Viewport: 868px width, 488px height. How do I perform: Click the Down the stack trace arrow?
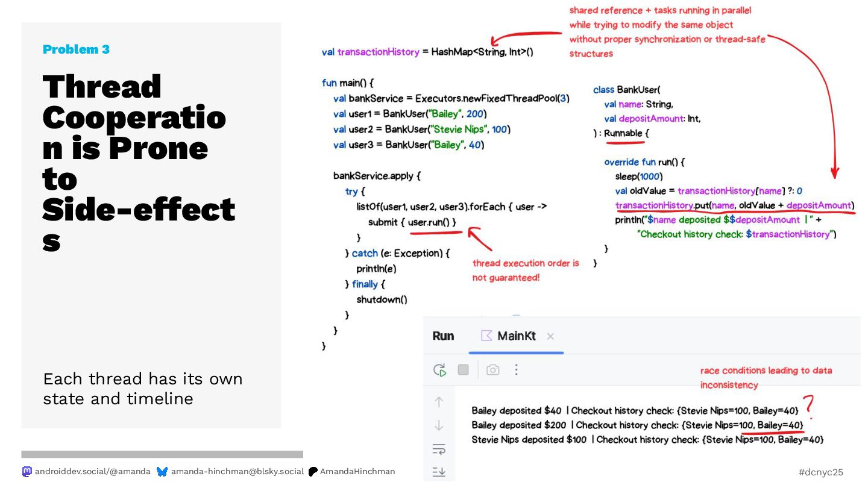[x=439, y=425]
